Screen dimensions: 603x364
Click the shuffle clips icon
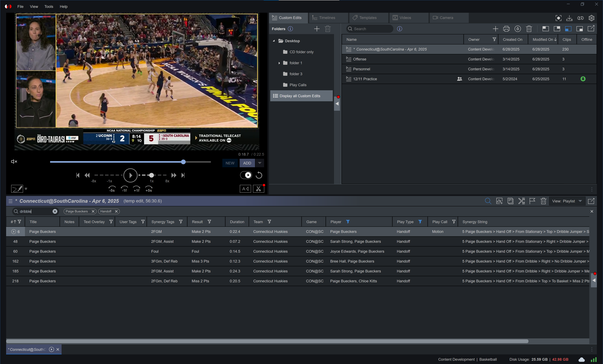522,201
